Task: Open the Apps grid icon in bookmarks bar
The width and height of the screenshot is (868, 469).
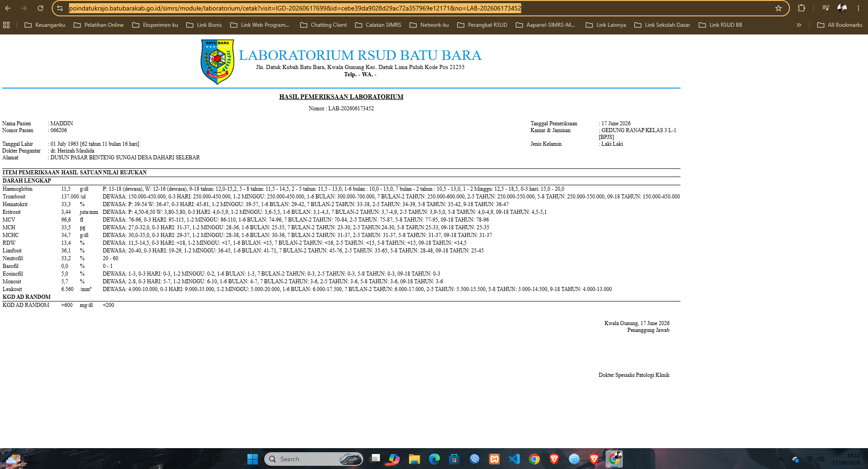Action: [x=6, y=25]
